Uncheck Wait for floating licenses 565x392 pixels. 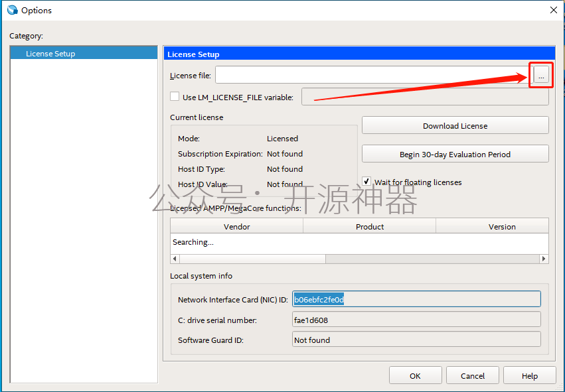366,182
